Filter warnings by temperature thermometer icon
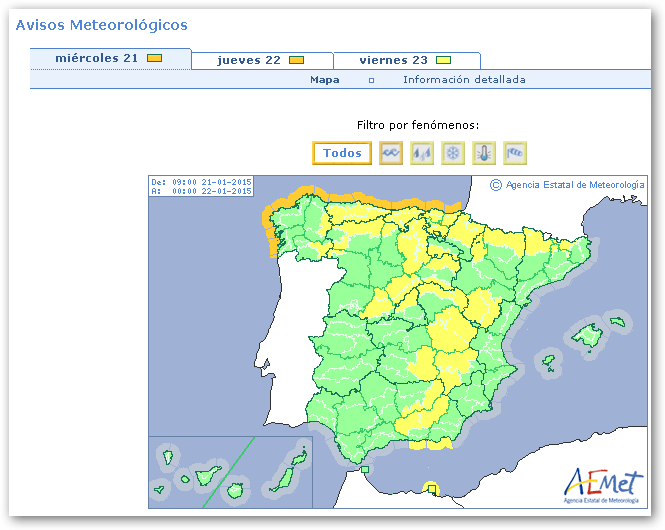The image size is (665, 530). [x=484, y=153]
